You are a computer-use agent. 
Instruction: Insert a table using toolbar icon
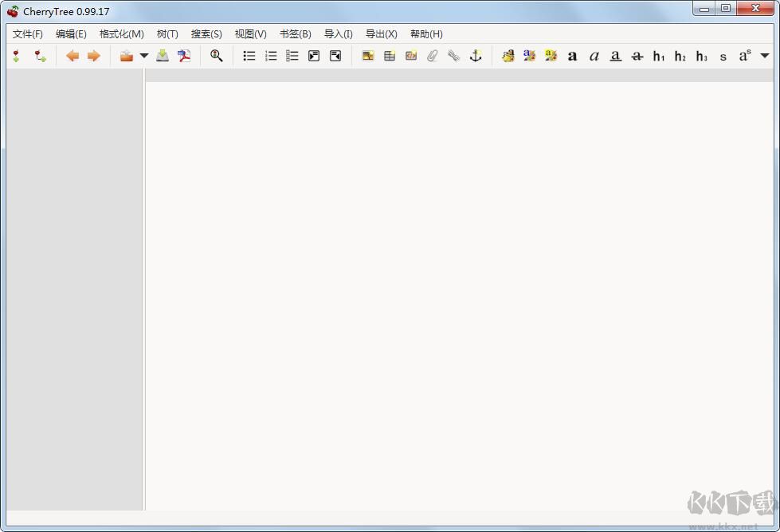pyautogui.click(x=390, y=56)
